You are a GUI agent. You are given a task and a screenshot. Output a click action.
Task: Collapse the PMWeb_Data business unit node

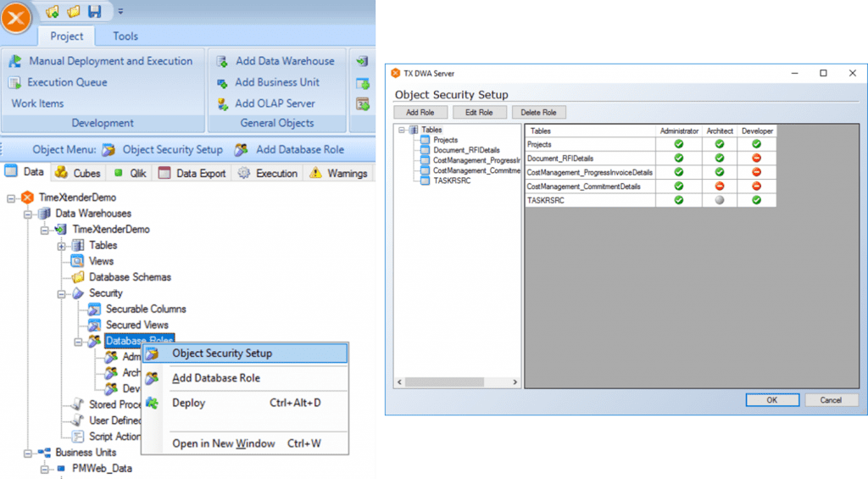(44, 469)
